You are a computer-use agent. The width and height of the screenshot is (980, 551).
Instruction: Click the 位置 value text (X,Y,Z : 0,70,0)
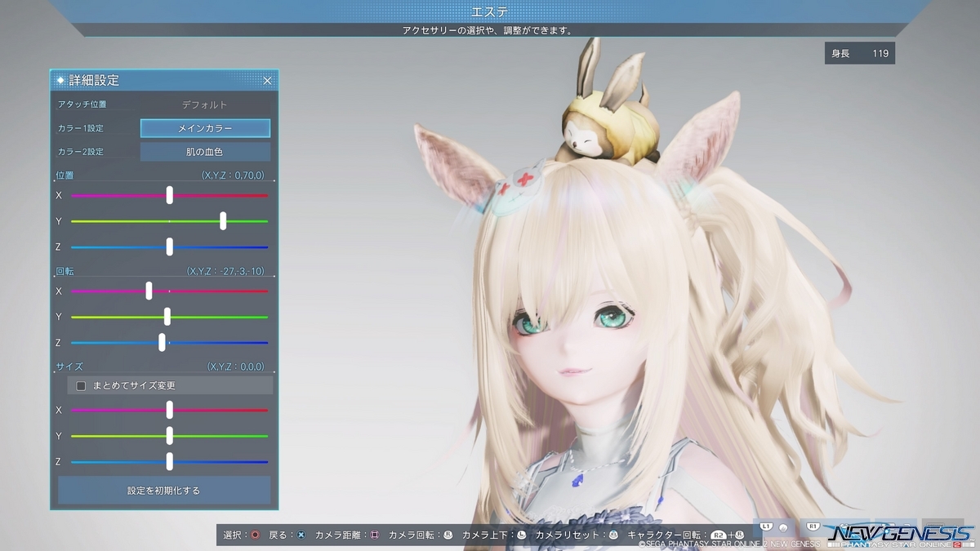pos(233,176)
